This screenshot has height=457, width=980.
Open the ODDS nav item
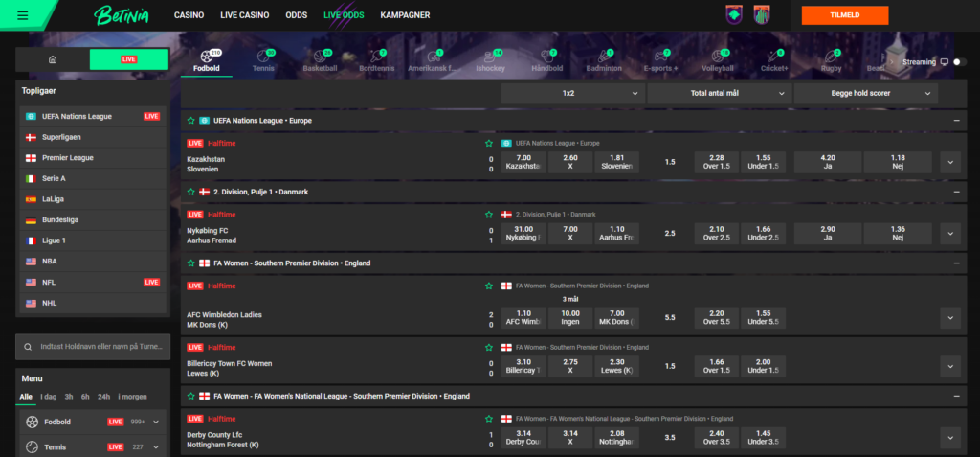coord(297,15)
